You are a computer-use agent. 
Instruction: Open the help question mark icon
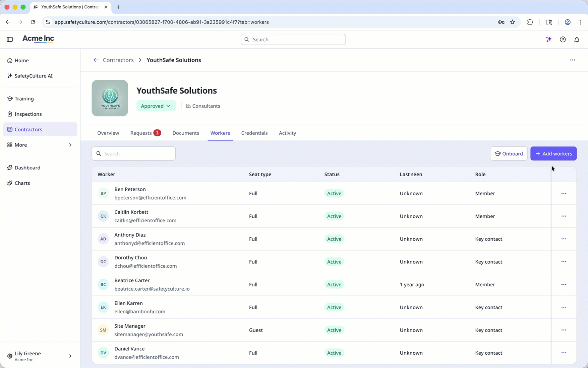tap(563, 39)
